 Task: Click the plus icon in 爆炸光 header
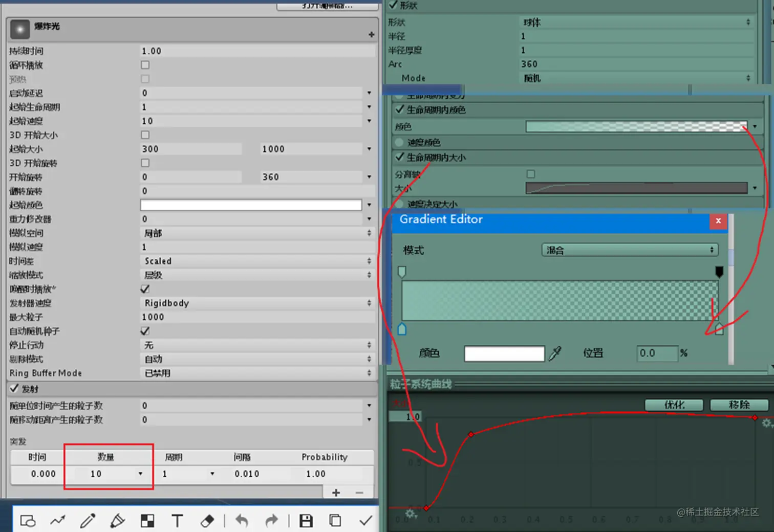click(x=371, y=34)
